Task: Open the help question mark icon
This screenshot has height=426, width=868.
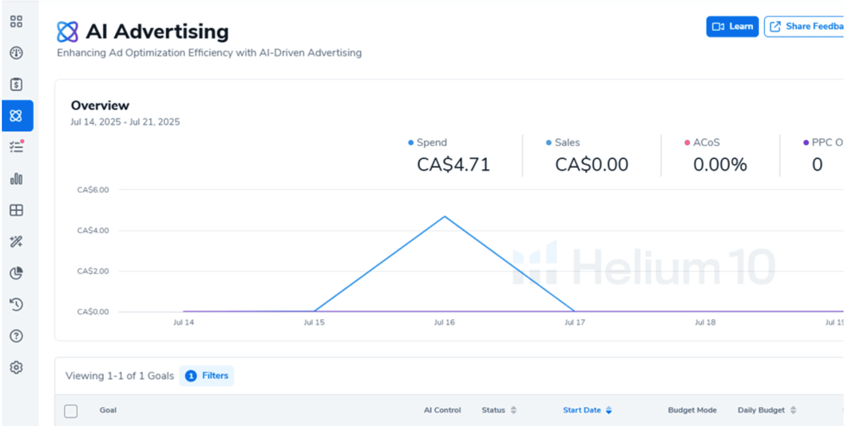Action: (x=16, y=336)
